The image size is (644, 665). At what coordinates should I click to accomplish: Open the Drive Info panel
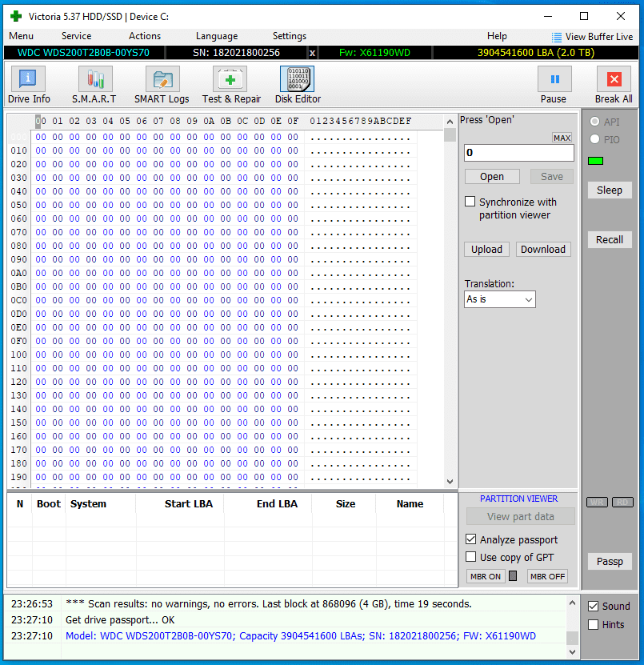click(x=29, y=85)
